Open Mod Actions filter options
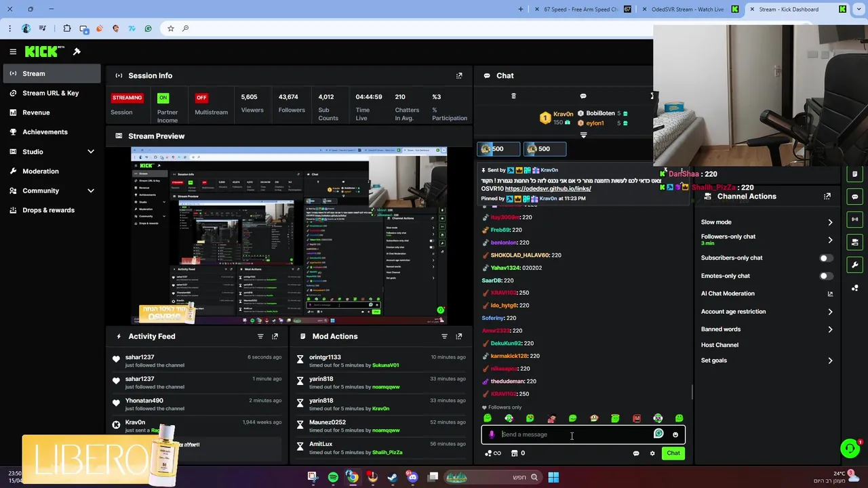 tap(445, 336)
